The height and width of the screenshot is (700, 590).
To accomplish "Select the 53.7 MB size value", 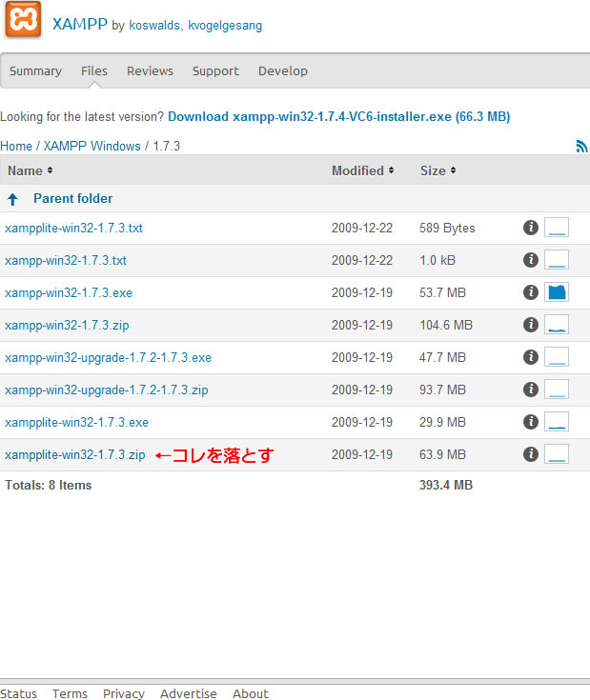I will [x=442, y=293].
